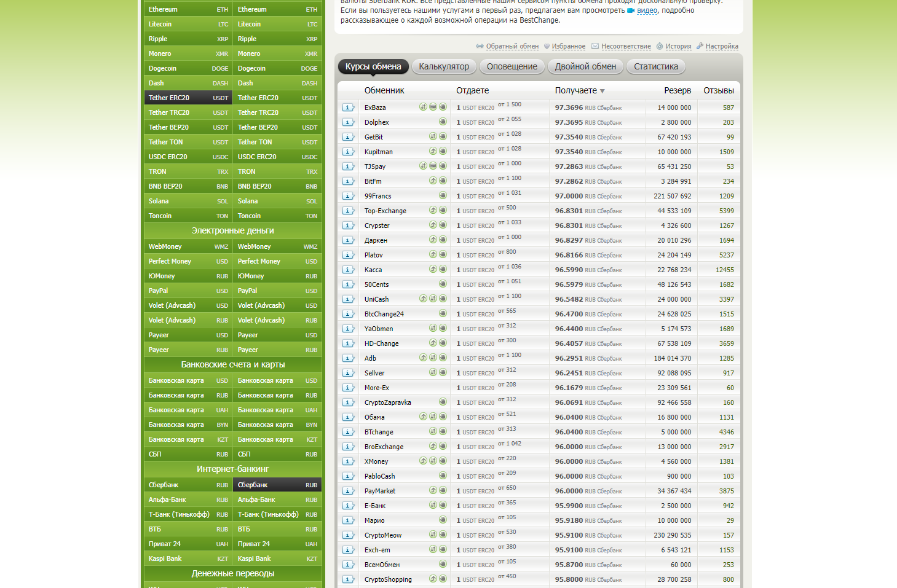Screen dimensions: 897x588
Task: Click the hand icon in the Dolphex row
Action: pyautogui.click(x=443, y=122)
